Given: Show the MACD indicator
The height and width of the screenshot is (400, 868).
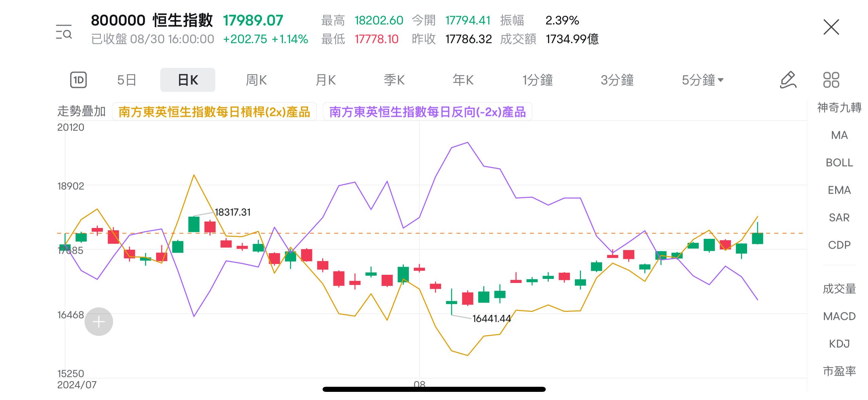Looking at the screenshot, I should pyautogui.click(x=839, y=316).
